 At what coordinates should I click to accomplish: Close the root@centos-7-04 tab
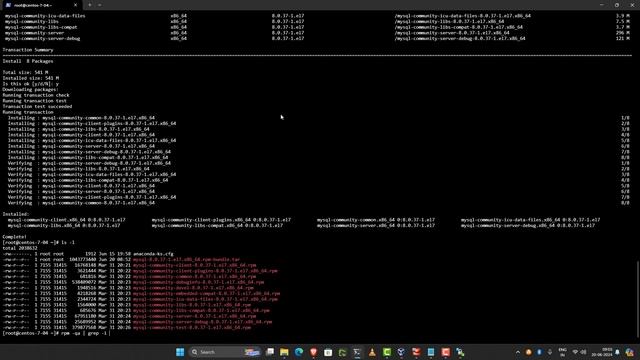(x=76, y=5)
